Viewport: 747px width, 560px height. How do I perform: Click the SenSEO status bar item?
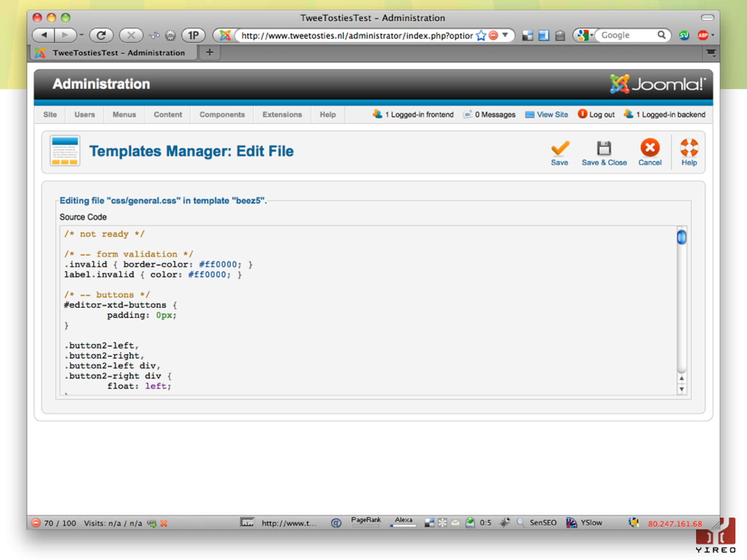(x=536, y=523)
